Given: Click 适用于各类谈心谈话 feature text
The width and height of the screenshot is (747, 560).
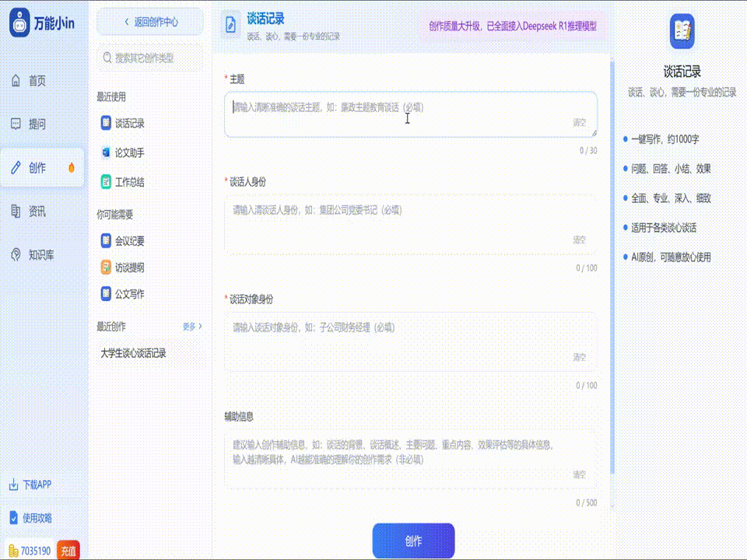Looking at the screenshot, I should pos(664,228).
